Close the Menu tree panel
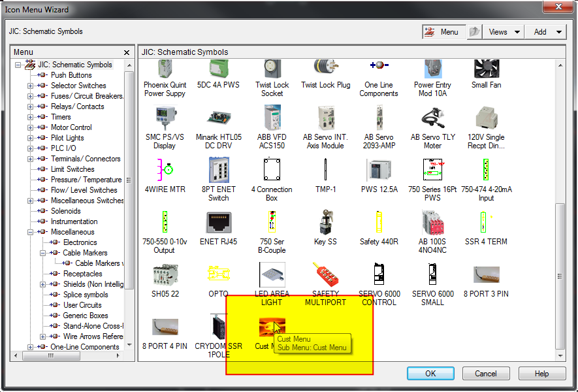Image resolution: width=578 pixels, height=392 pixels. 127,53
